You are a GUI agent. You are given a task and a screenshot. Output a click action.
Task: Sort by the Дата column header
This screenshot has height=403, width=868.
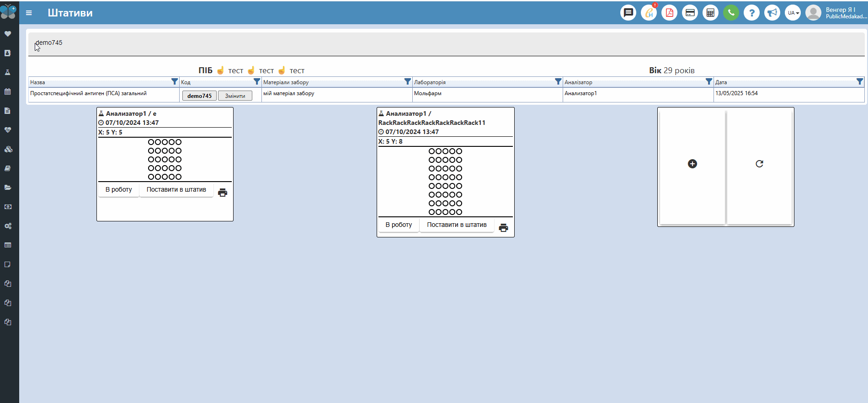tap(721, 82)
